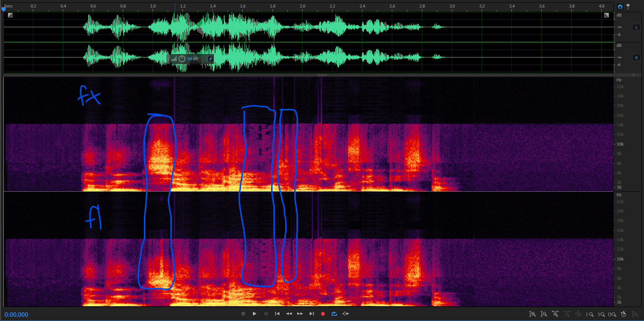
Task: Click the fade-in handle on waveform
Action: [x=10, y=15]
